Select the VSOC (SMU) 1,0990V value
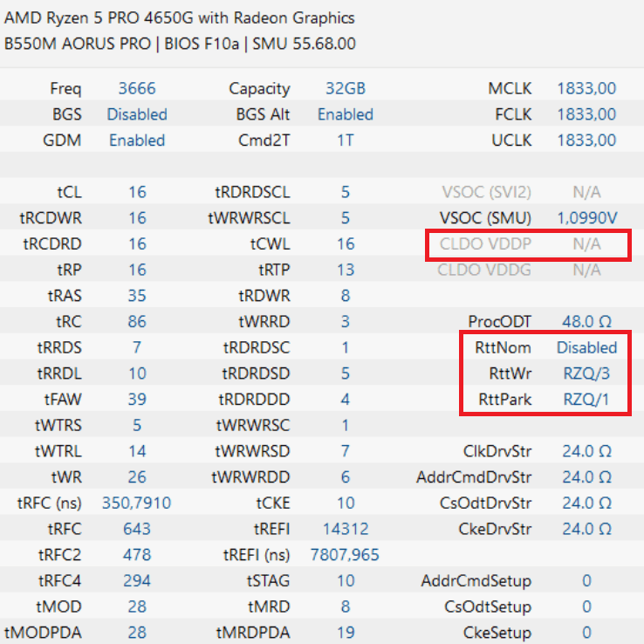 pyautogui.click(x=586, y=217)
